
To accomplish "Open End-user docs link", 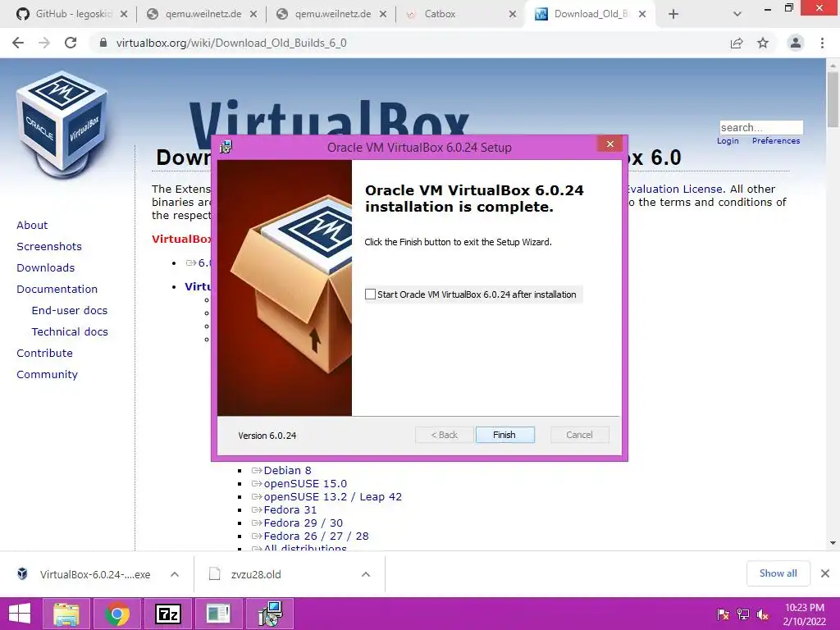I will pos(70,311).
